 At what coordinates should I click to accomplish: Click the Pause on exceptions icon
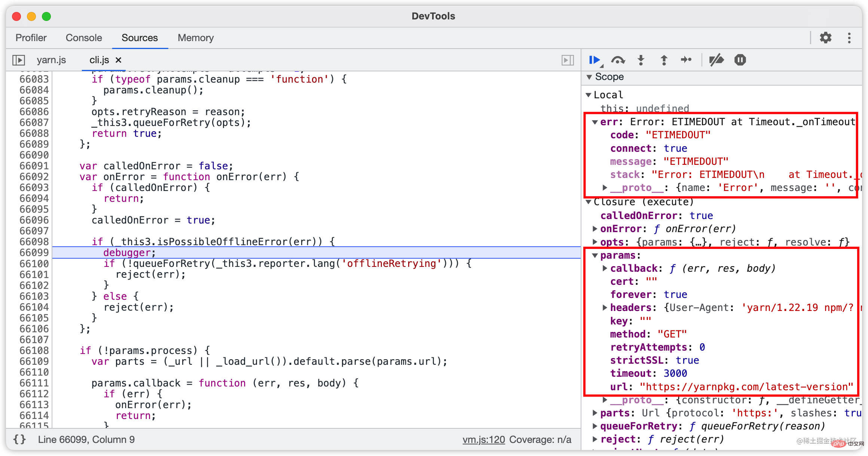[741, 59]
